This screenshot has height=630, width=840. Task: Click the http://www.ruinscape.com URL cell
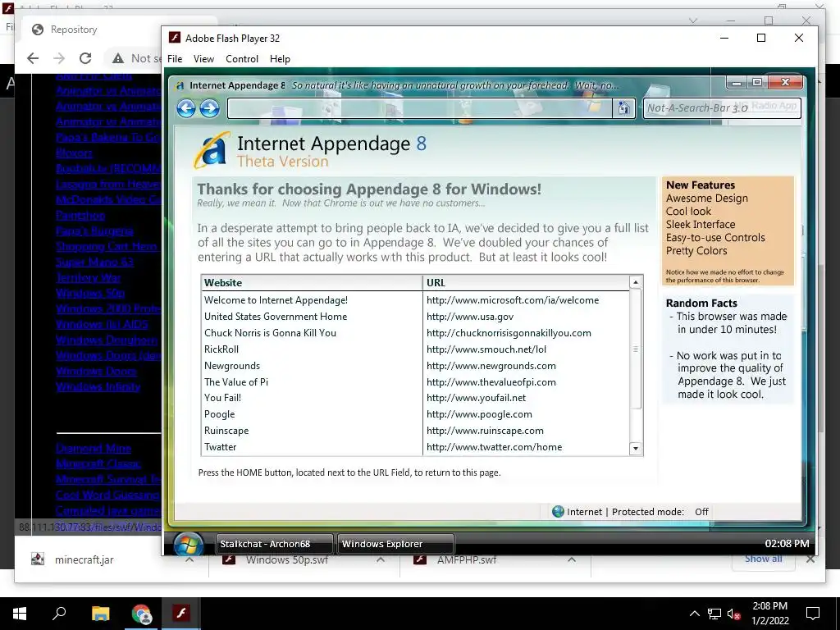[x=485, y=431]
